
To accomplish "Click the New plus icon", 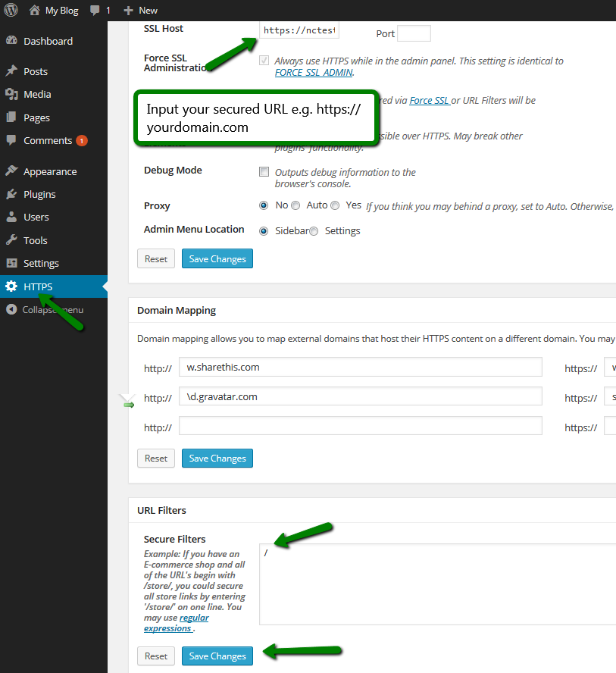I will click(x=128, y=11).
